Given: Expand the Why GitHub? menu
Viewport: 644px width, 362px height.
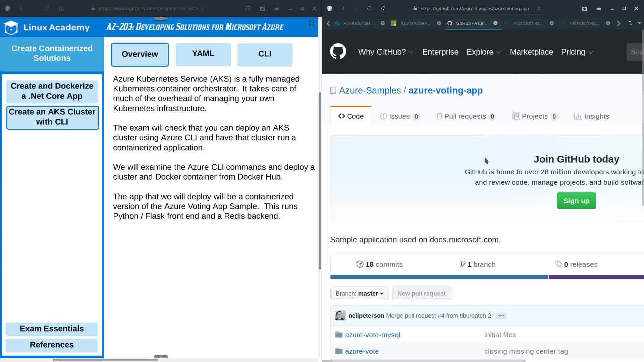Looking at the screenshot, I should coord(386,52).
